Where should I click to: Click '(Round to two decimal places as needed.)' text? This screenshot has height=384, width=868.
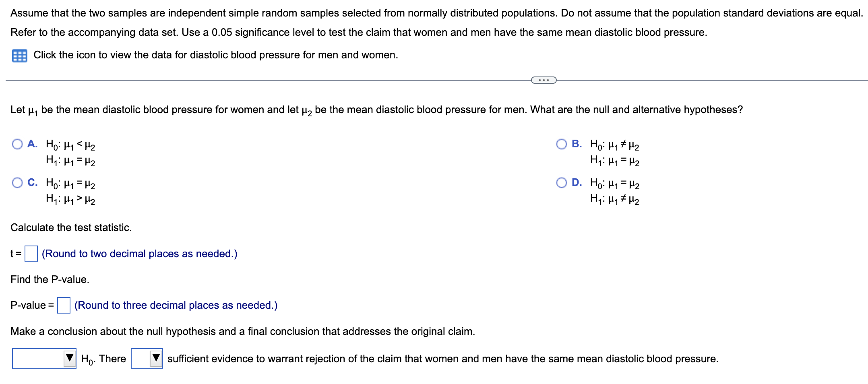pos(139,253)
